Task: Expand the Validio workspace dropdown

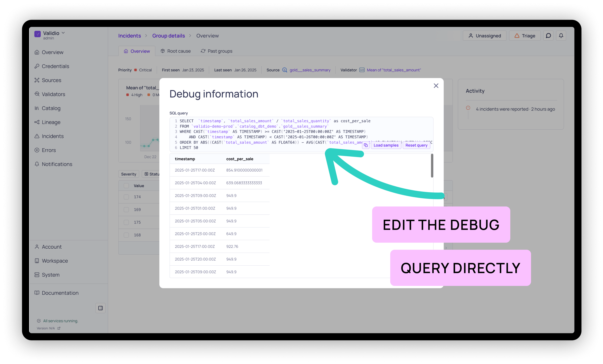Action: pyautogui.click(x=63, y=33)
